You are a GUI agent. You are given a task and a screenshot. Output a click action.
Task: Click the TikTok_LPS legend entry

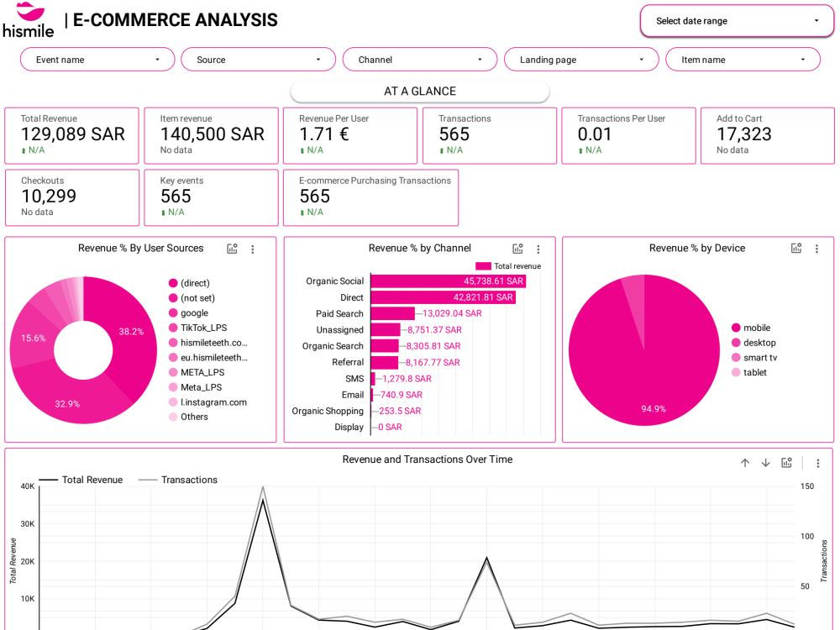point(197,328)
